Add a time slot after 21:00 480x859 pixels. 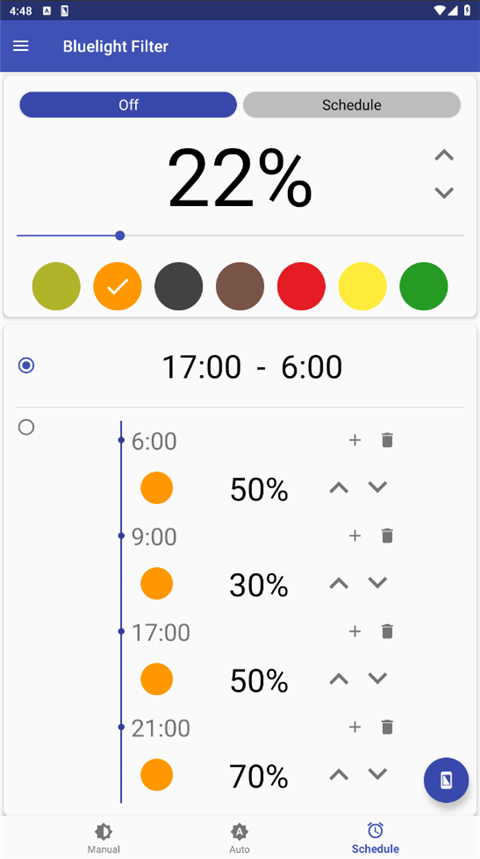(355, 727)
